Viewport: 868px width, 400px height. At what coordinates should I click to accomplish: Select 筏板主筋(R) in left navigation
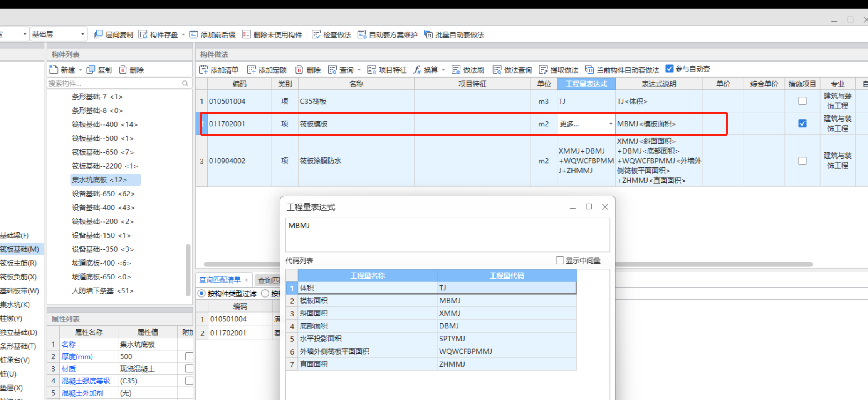(x=18, y=263)
